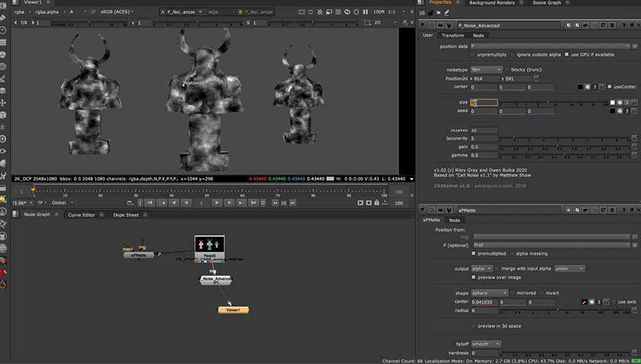Switch to the Curve Editor tab
The image size is (641, 364).
tap(81, 215)
